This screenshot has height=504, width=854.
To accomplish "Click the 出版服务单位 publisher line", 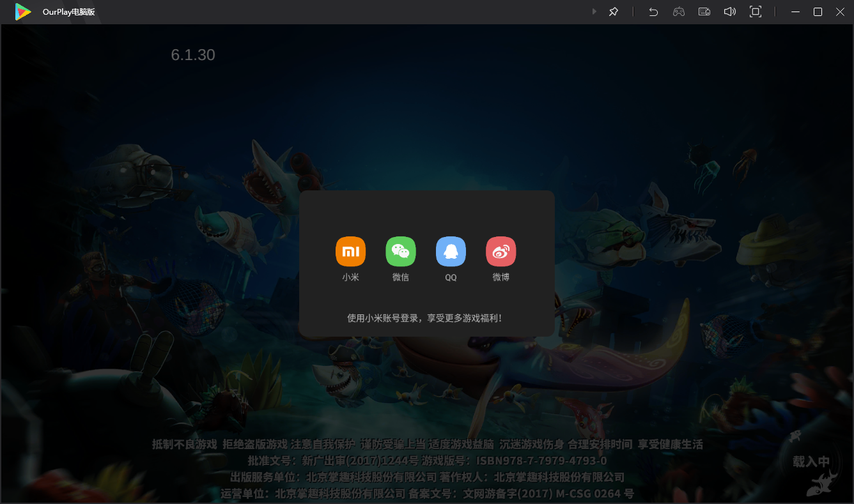I will pyautogui.click(x=427, y=477).
